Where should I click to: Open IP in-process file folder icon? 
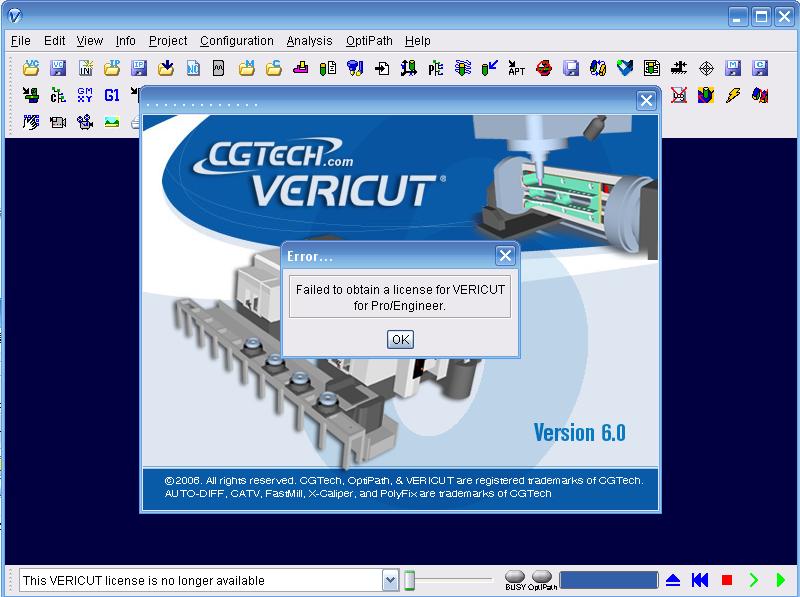pos(112,68)
